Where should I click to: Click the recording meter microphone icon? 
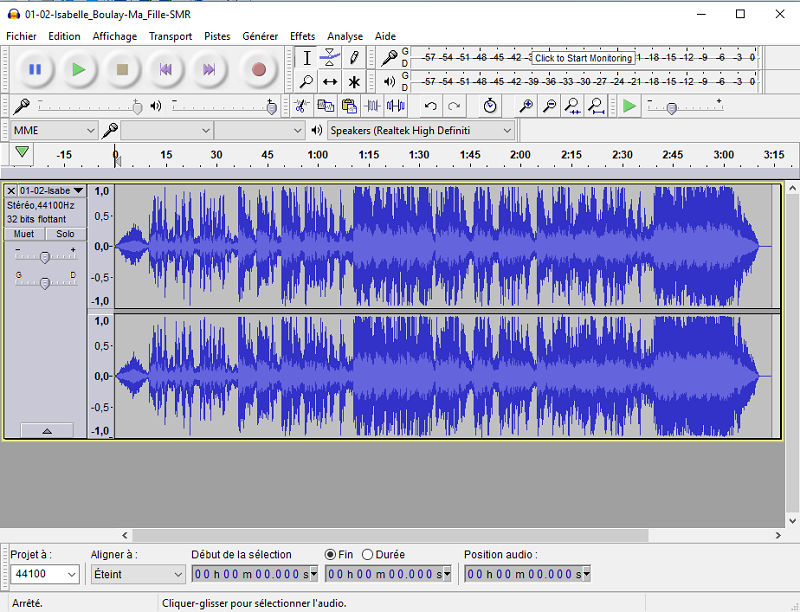pos(389,58)
